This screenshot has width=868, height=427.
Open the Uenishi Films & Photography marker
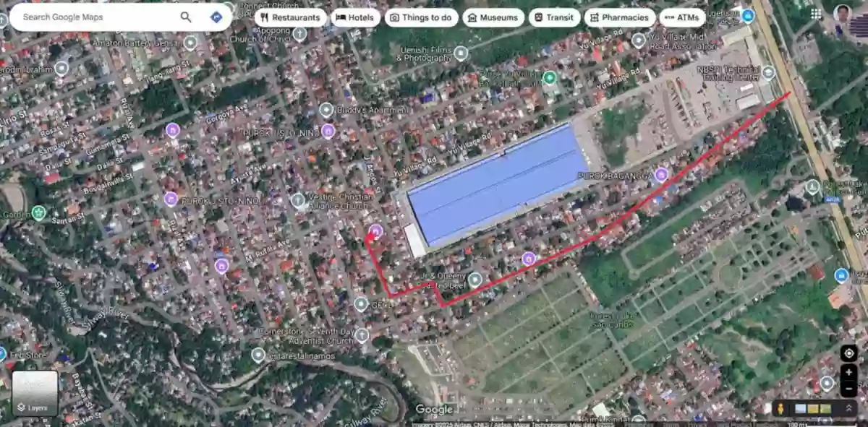tap(461, 53)
